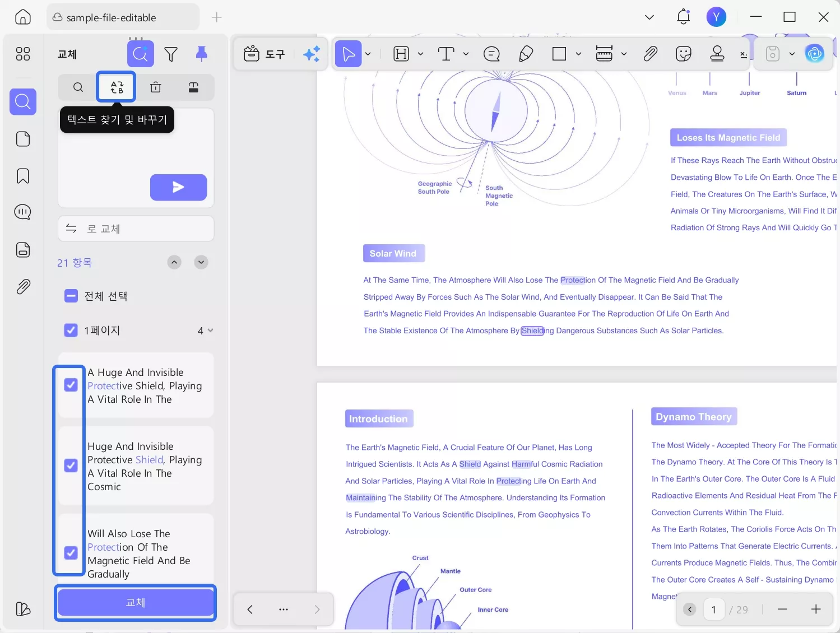Uncheck result 'Will Also Lose The Protection'
Viewport: 840px width, 633px height.
[71, 553]
